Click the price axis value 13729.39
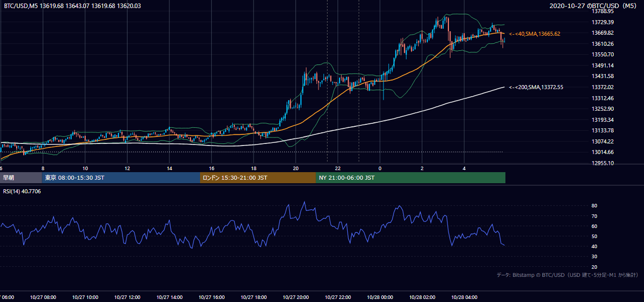644x302 pixels. click(x=603, y=22)
